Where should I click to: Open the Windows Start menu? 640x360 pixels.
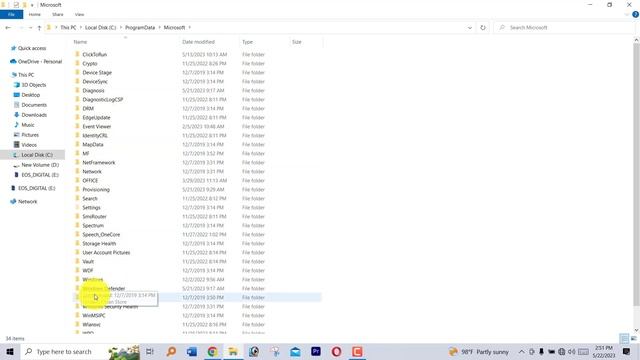tap(10, 351)
